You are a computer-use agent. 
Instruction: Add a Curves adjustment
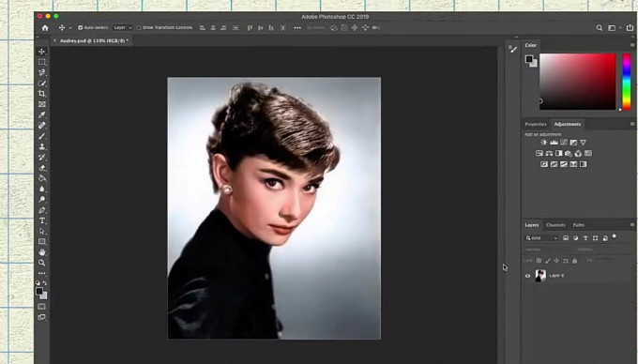coord(564,143)
